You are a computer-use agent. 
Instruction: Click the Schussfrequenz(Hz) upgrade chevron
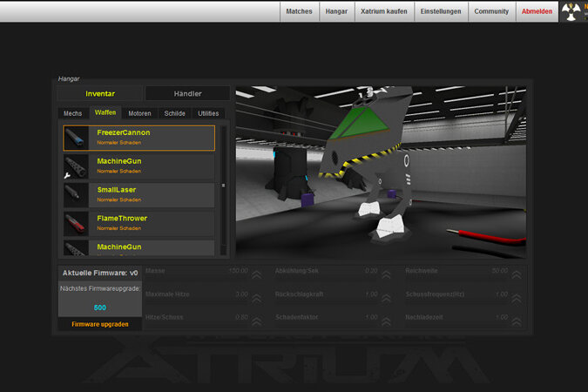(x=517, y=298)
